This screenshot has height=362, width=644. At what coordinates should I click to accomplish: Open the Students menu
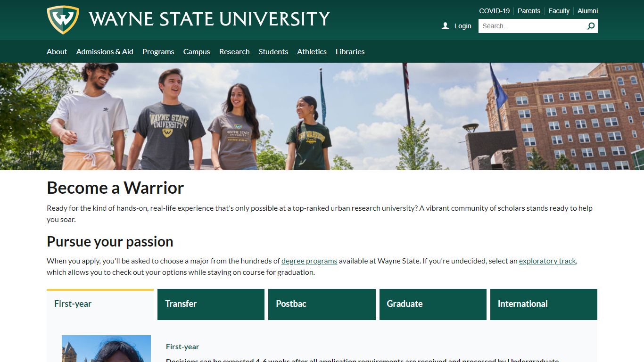pos(273,51)
